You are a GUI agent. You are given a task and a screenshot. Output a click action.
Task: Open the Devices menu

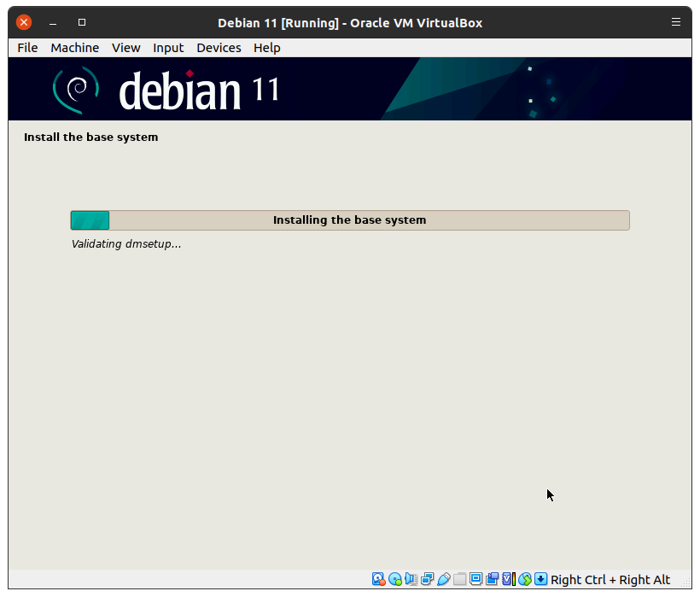coord(219,48)
